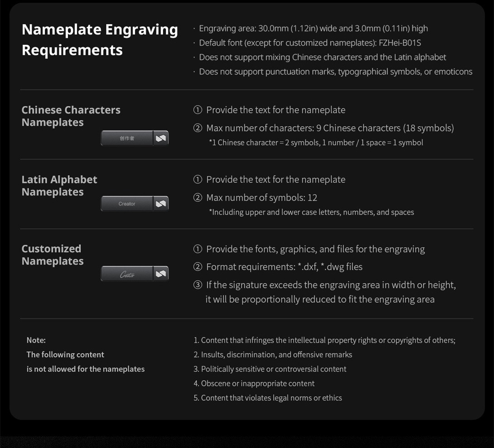Click circled 1 under Chinese Characters Nameplates
The width and height of the screenshot is (494, 448).
[198, 110]
